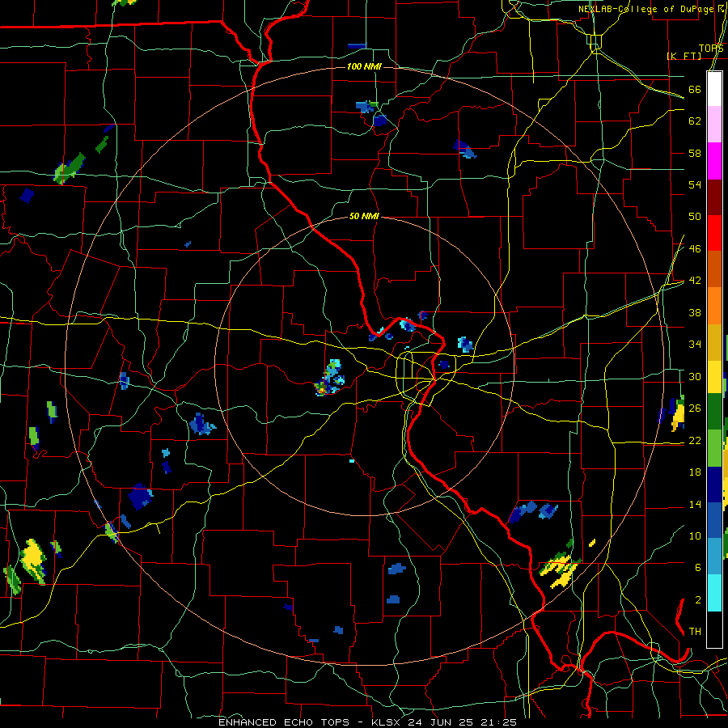Pick the light blue swatch in the color scale
Screen dimensions: 728x728
click(x=714, y=557)
